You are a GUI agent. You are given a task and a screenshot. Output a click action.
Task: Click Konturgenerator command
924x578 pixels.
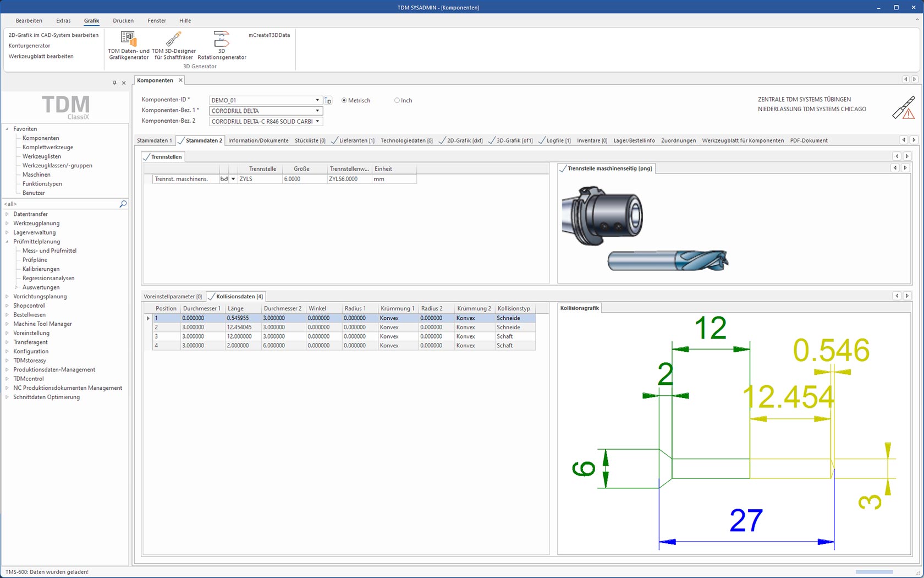(x=29, y=46)
